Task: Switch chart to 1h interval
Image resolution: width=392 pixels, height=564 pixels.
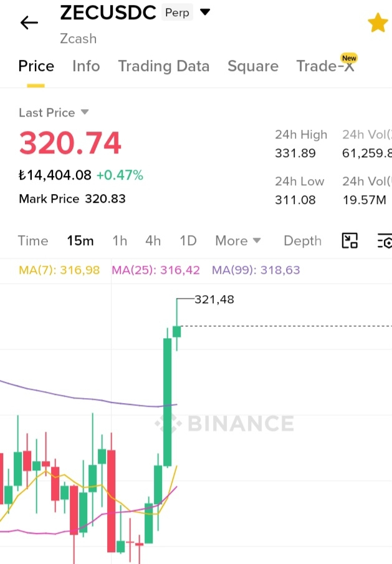Action: [x=120, y=241]
